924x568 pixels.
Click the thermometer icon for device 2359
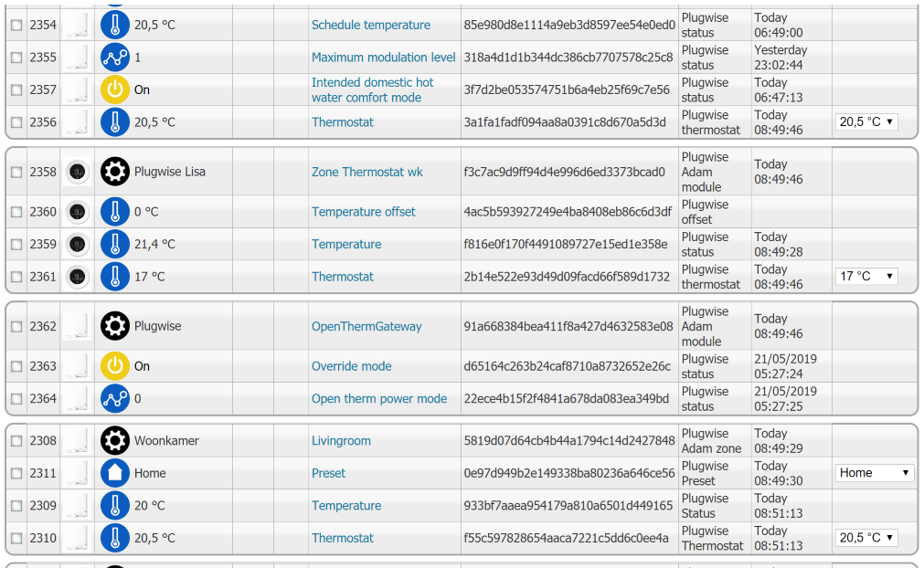click(115, 244)
